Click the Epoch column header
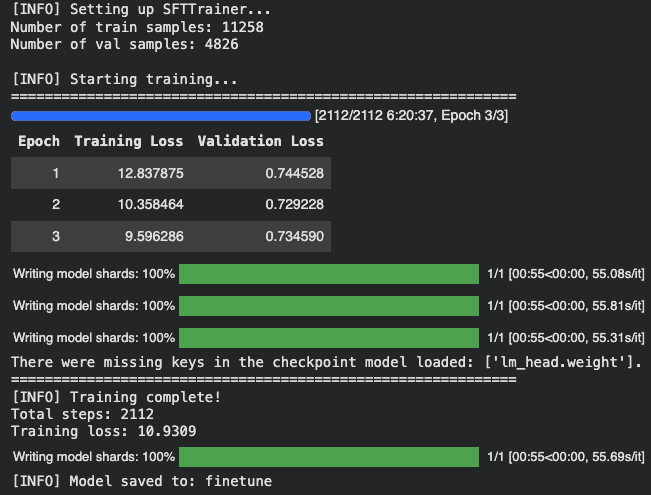Image resolution: width=651 pixels, height=495 pixels. (x=39, y=142)
